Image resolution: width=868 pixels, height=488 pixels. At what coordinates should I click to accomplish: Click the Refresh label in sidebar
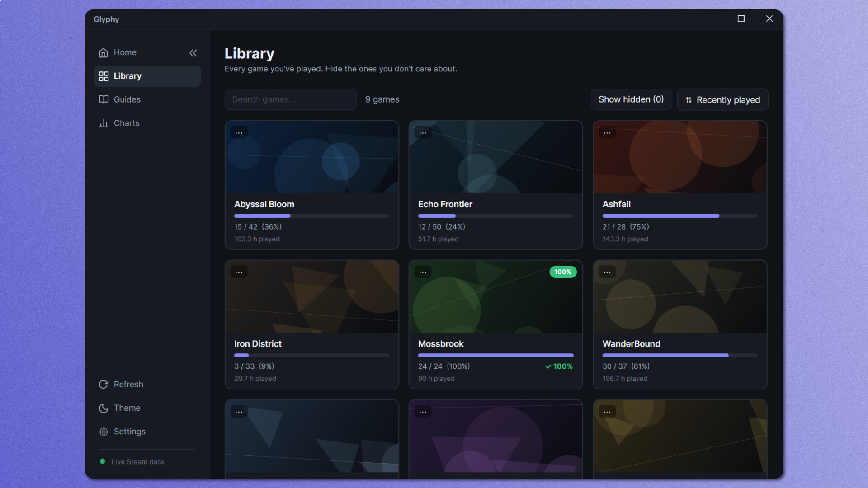tap(128, 385)
